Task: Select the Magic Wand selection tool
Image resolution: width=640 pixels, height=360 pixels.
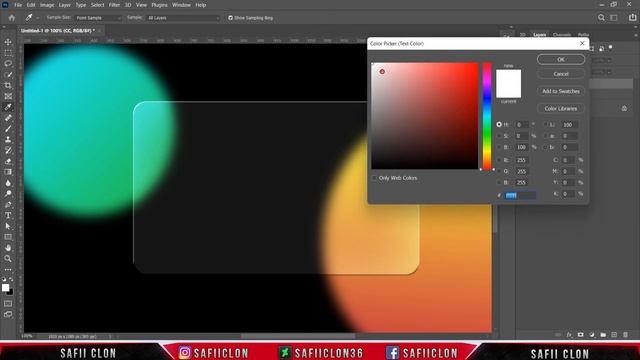Action: (8, 75)
